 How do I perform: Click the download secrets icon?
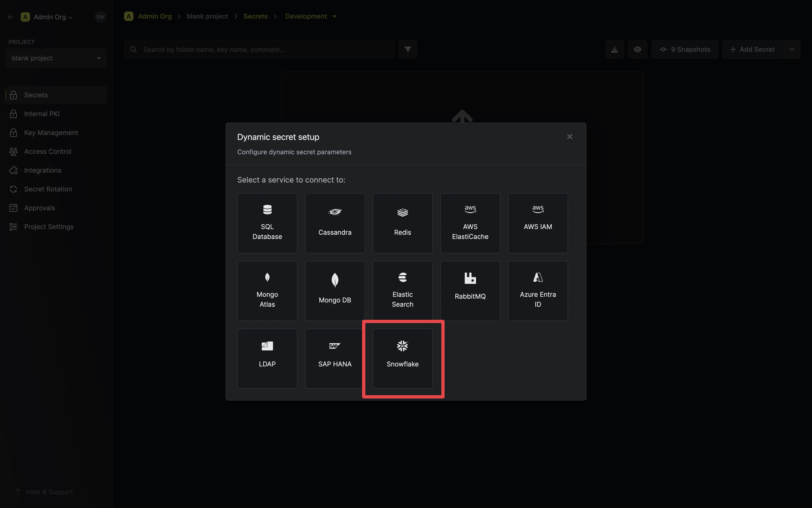coord(614,49)
